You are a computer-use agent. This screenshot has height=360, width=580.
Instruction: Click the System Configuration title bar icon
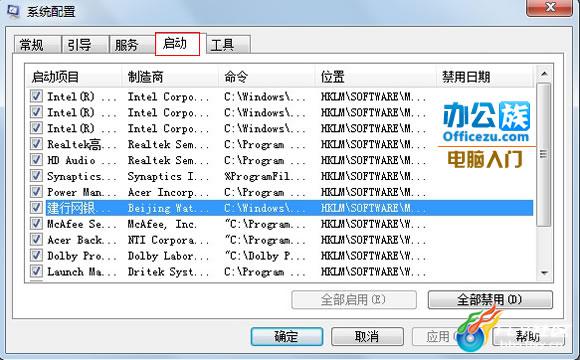pos(13,10)
